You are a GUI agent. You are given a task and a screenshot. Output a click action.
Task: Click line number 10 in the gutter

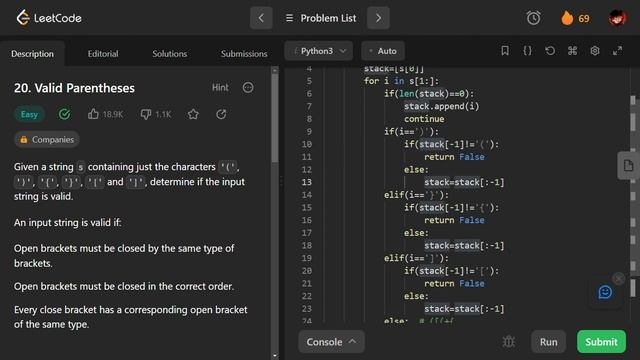[307, 144]
